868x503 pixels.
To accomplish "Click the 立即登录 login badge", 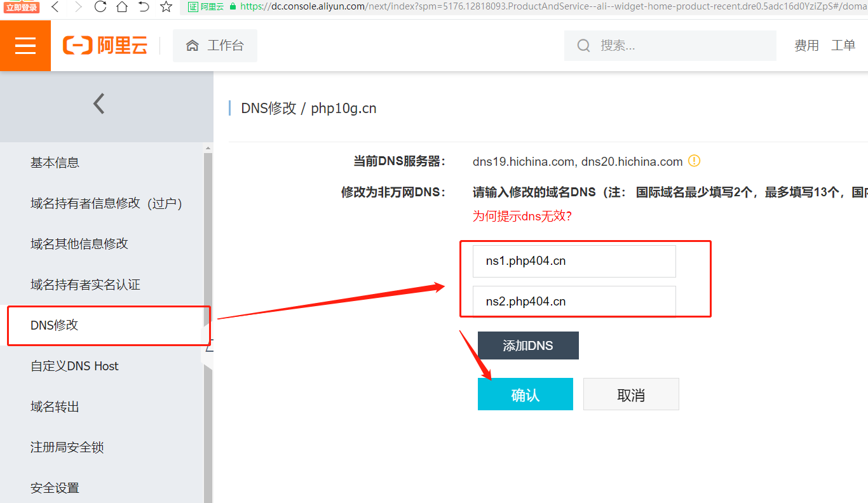I will click(x=22, y=7).
